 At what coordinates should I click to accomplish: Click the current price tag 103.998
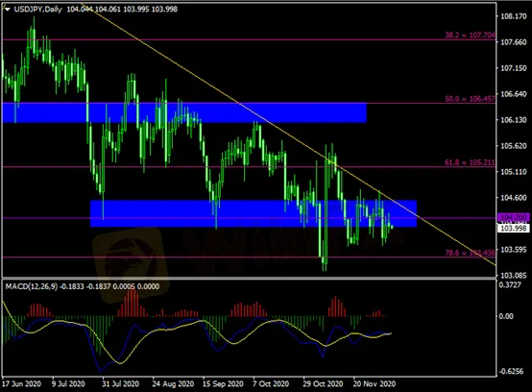coord(514,228)
